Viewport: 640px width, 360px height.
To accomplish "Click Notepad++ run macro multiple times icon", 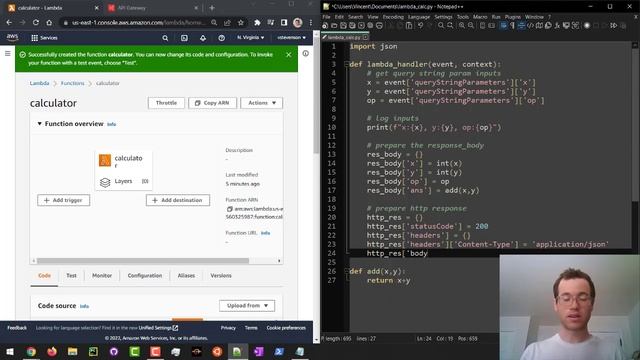I will point(613,25).
